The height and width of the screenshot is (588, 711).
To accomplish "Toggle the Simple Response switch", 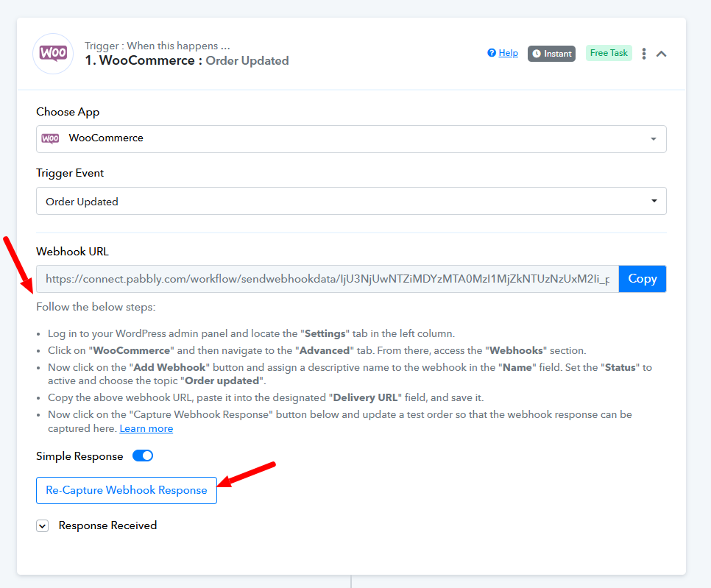I will tap(143, 456).
